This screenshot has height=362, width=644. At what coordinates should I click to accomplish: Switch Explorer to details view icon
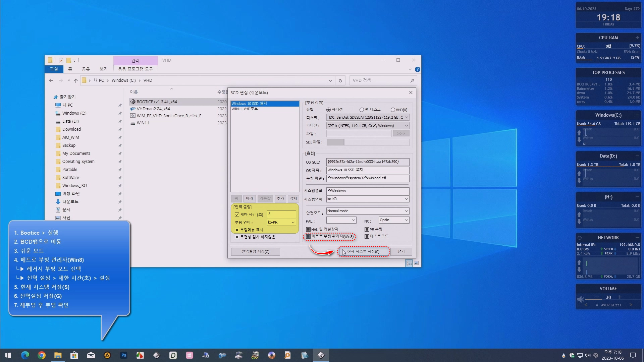pos(409,263)
